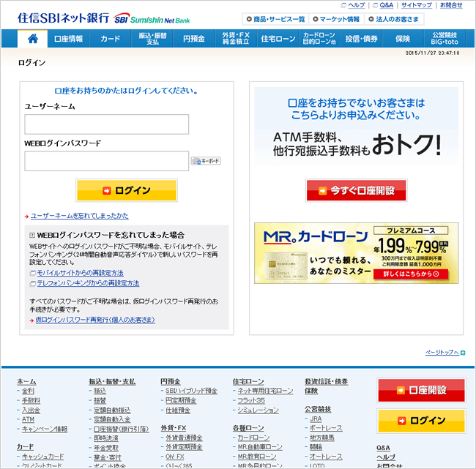Focus the ユーザーネーム input field
This screenshot has height=469, width=476.
[x=107, y=124]
